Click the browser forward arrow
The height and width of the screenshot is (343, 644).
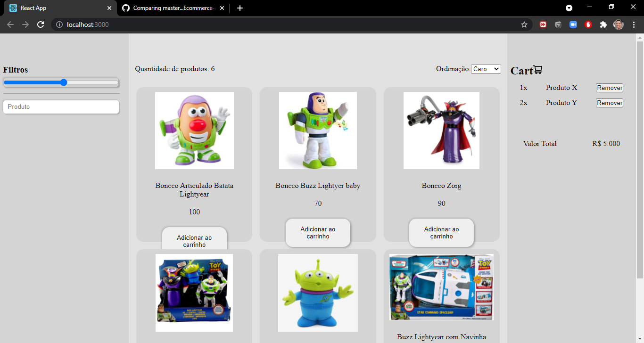[25, 24]
